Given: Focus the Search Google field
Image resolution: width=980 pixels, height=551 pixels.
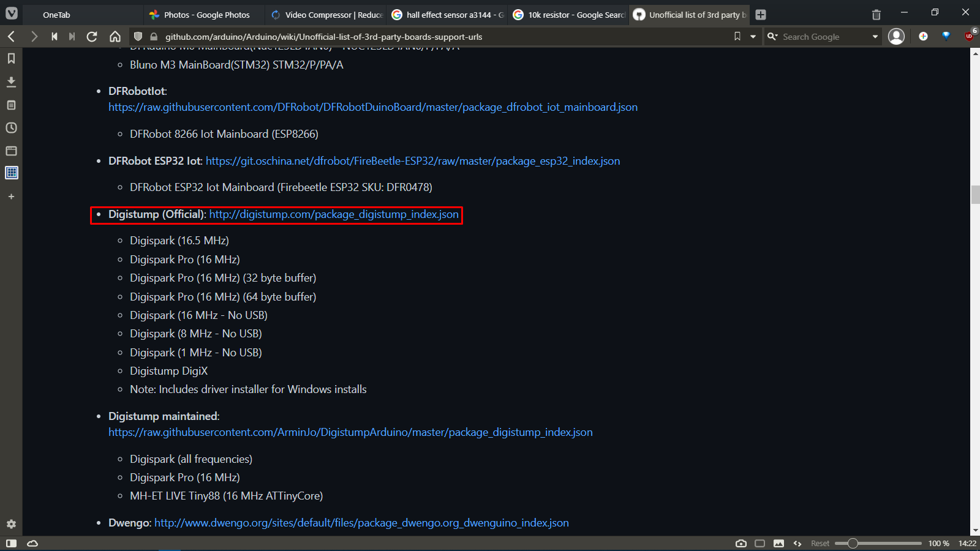Looking at the screenshot, I should 825,37.
